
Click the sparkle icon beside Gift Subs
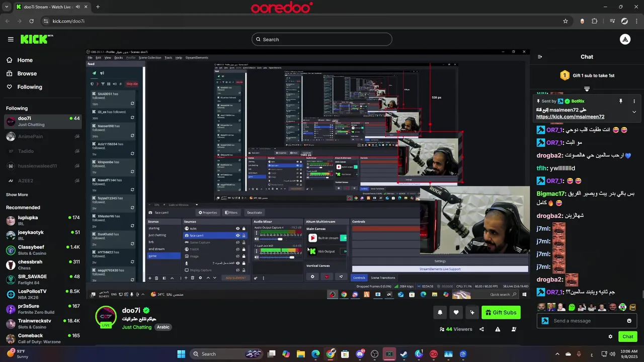472,312
